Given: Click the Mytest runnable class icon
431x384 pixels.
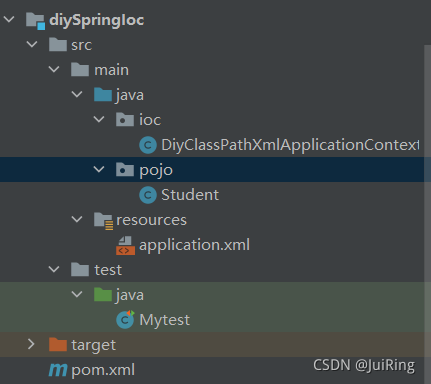Looking at the screenshot, I should 125,319.
